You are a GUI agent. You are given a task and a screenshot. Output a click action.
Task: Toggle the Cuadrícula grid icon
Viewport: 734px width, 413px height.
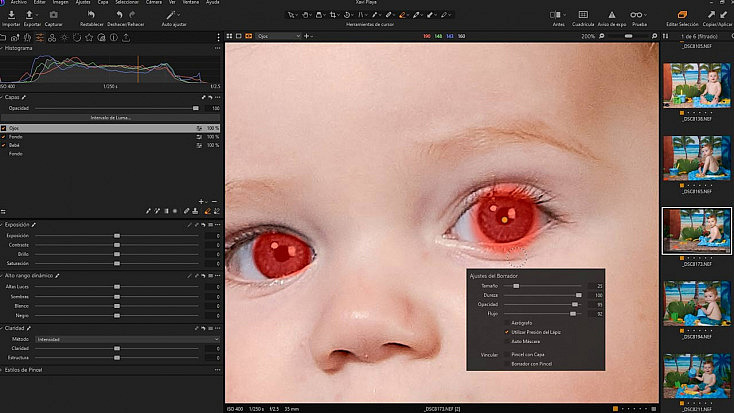[583, 15]
